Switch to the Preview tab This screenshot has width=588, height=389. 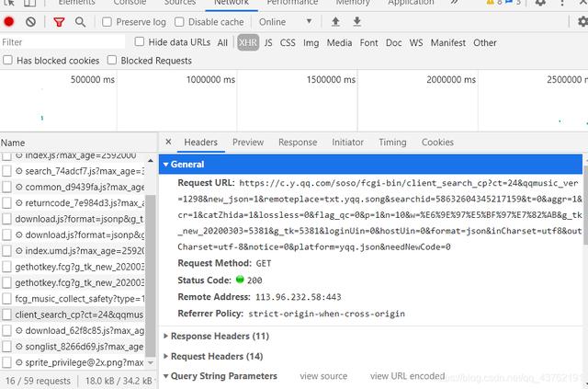(x=248, y=143)
